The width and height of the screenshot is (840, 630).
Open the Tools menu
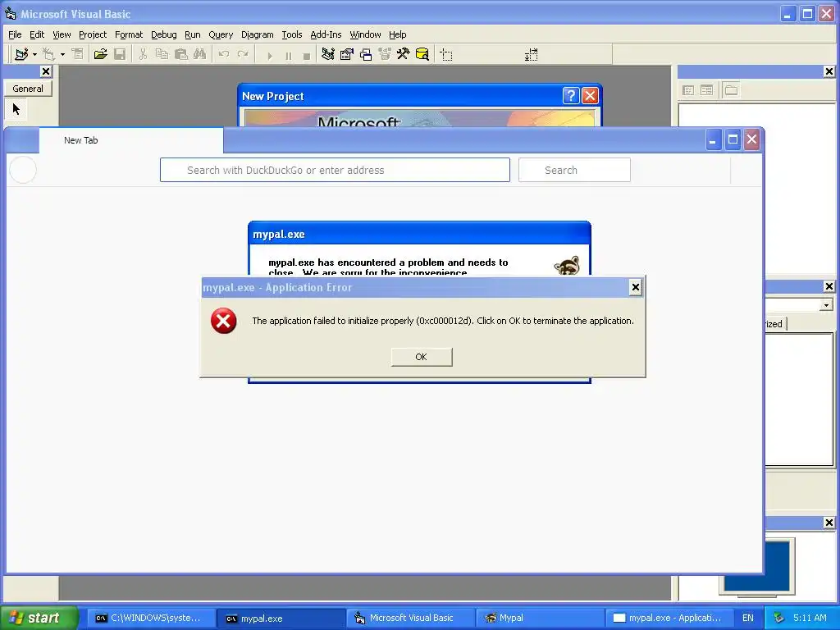[292, 34]
